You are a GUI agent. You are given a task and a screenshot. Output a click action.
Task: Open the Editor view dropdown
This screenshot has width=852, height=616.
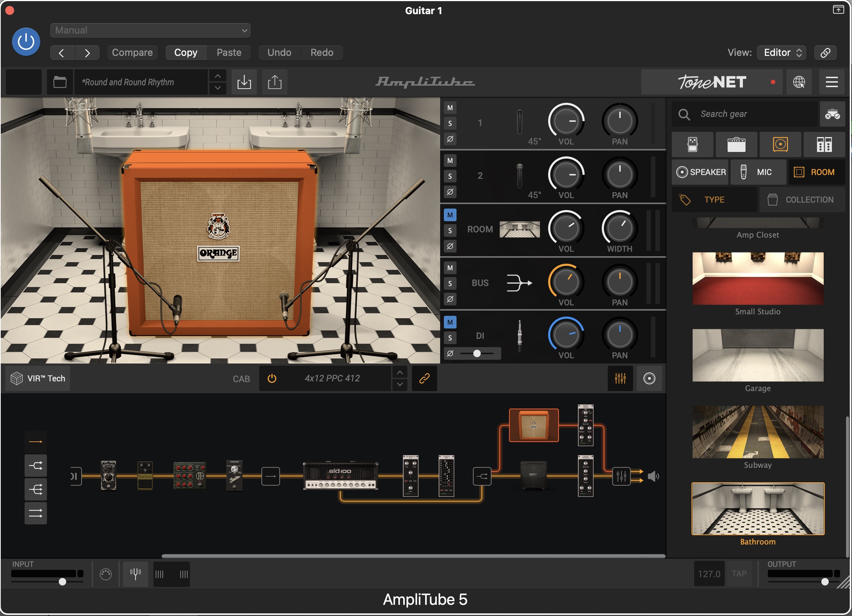tap(782, 53)
